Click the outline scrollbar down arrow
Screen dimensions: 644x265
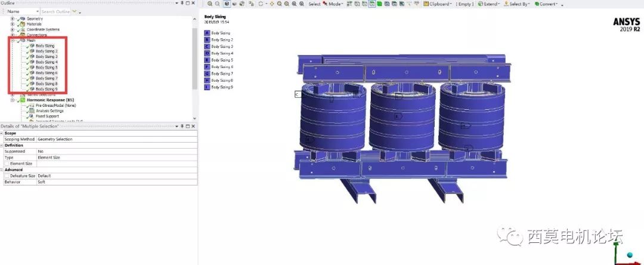pos(194,118)
